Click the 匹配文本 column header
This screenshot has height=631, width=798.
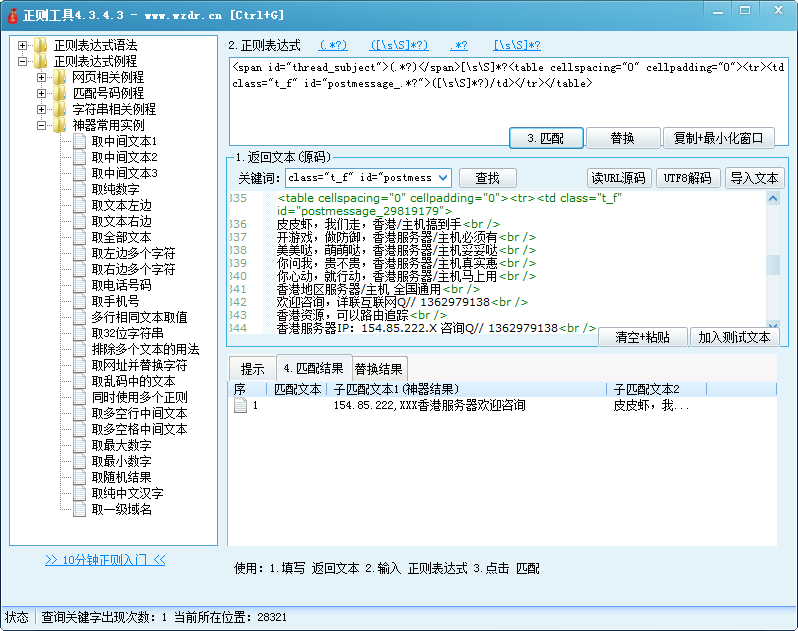click(x=297, y=389)
